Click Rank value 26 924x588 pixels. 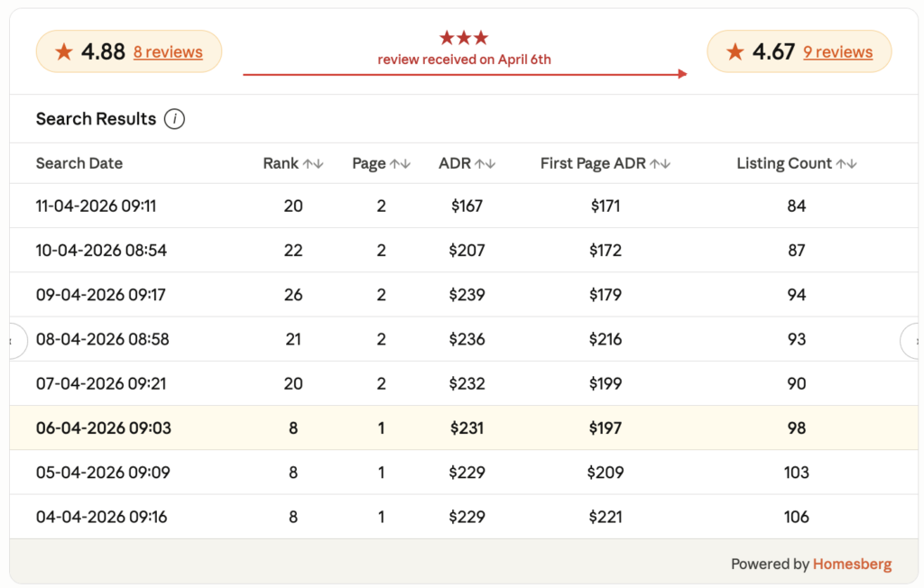tap(293, 295)
